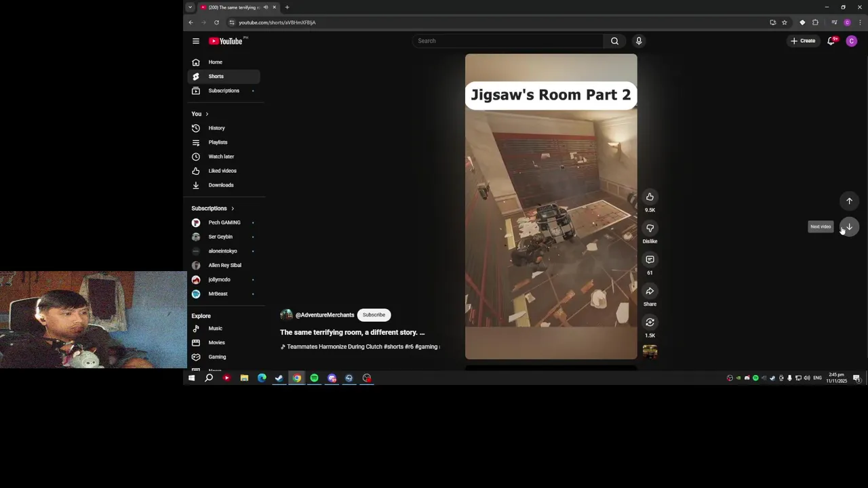Open Windows notification center
Screen dimensions: 868x488
pyautogui.click(x=856, y=378)
